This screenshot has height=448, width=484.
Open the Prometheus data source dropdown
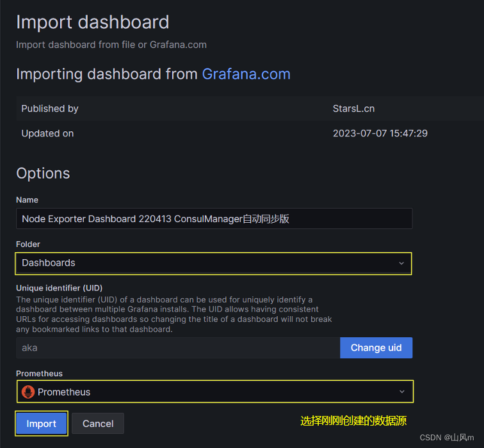[215, 392]
